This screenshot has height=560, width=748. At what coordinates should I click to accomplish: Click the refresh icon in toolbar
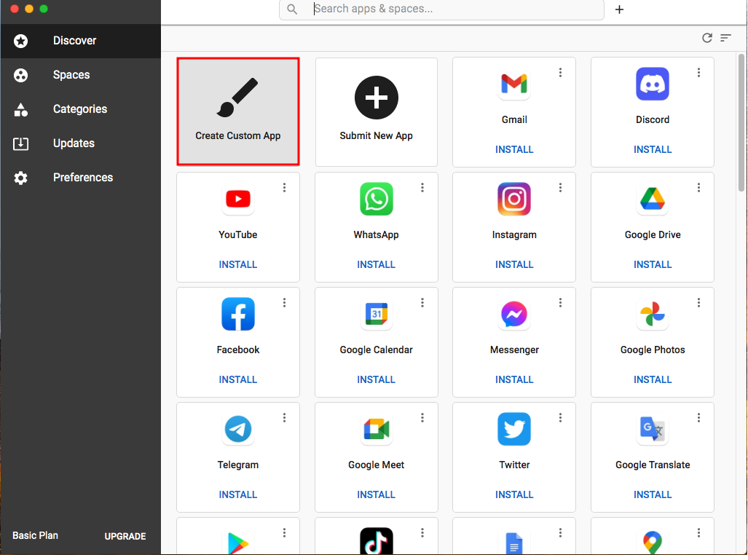point(706,38)
